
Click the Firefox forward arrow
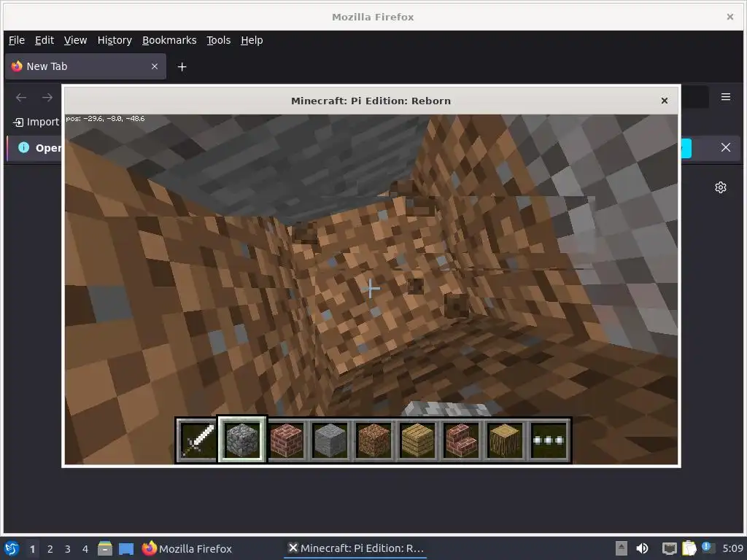pos(47,98)
